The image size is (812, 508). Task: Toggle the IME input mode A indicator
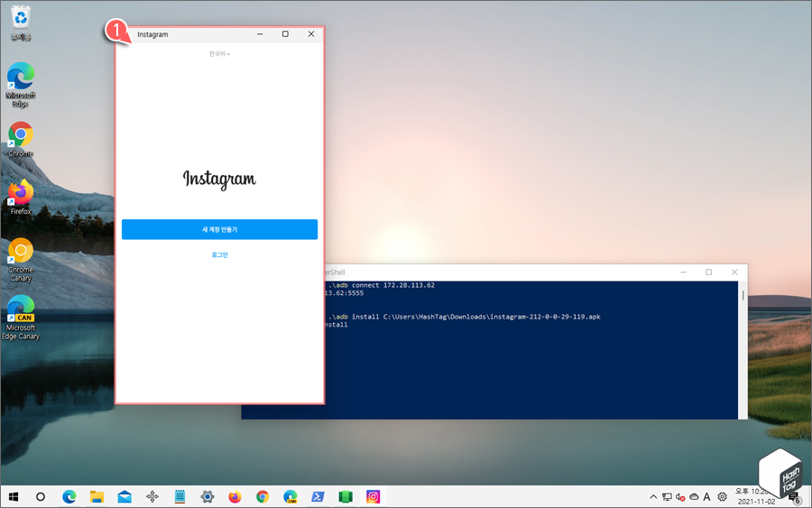706,497
